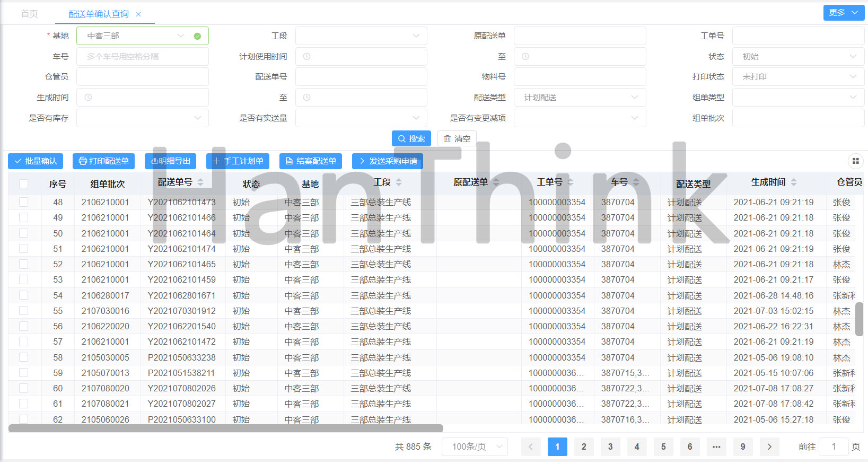Expand the 工段 dropdown
This screenshot has height=464, width=868.
[361, 36]
